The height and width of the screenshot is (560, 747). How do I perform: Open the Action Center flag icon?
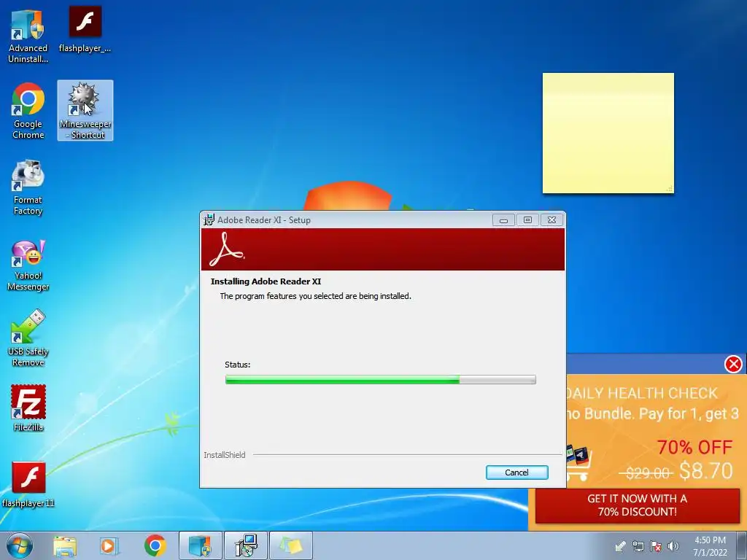(x=656, y=546)
